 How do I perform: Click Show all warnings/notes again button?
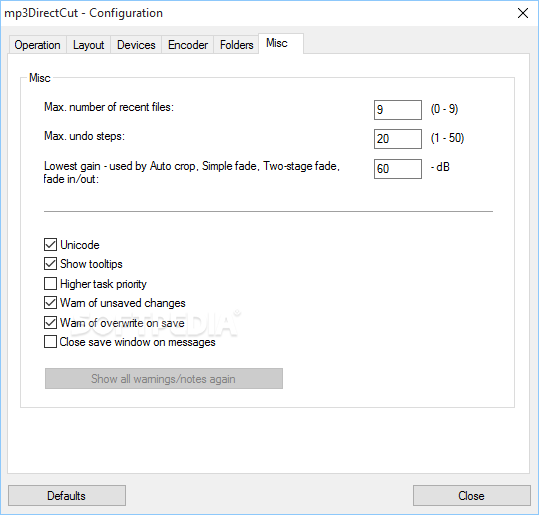pyautogui.click(x=164, y=379)
